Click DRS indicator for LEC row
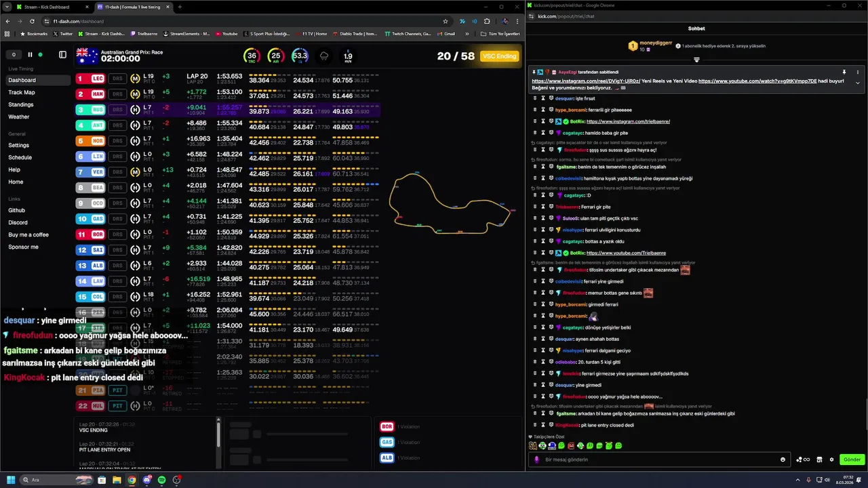Screen dimensions: 868x488 coord(117,79)
